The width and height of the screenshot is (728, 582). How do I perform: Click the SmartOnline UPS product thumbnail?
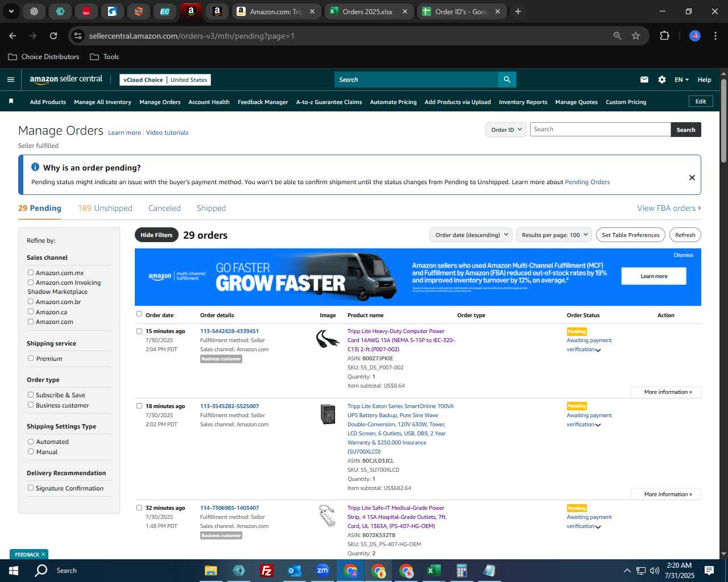click(x=328, y=414)
